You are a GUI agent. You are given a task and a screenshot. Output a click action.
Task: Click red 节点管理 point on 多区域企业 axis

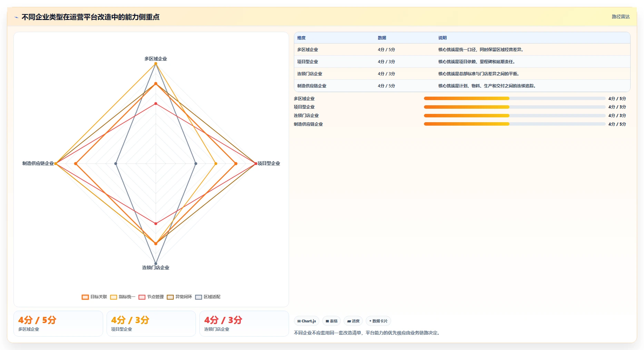coord(156,104)
